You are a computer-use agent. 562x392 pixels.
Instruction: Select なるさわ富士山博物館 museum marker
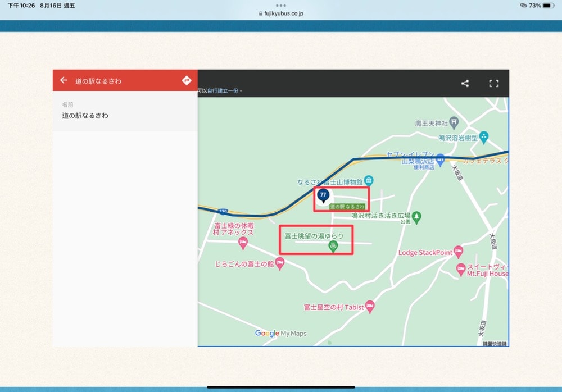pos(369,180)
